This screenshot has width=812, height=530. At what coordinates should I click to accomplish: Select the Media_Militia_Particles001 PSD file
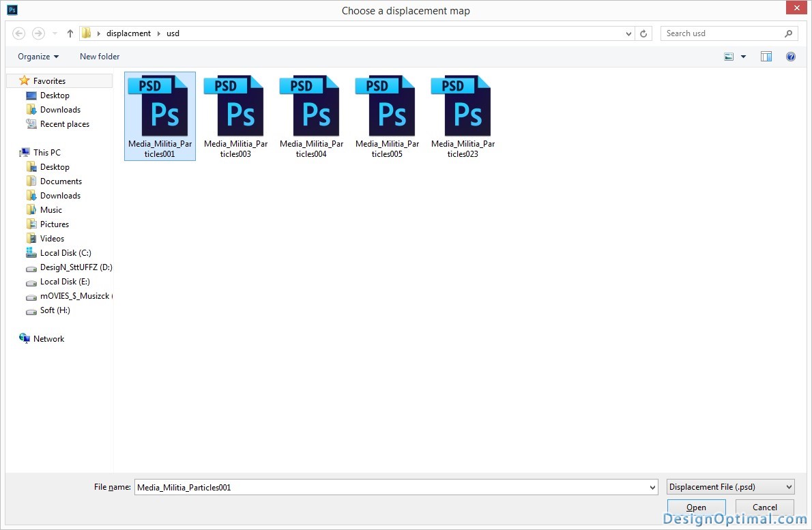click(x=160, y=117)
